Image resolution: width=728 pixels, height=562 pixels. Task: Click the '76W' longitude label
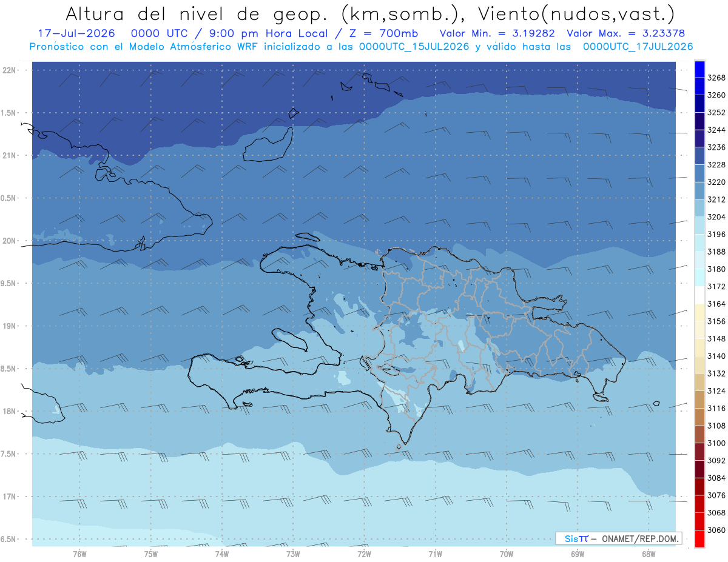click(x=79, y=554)
